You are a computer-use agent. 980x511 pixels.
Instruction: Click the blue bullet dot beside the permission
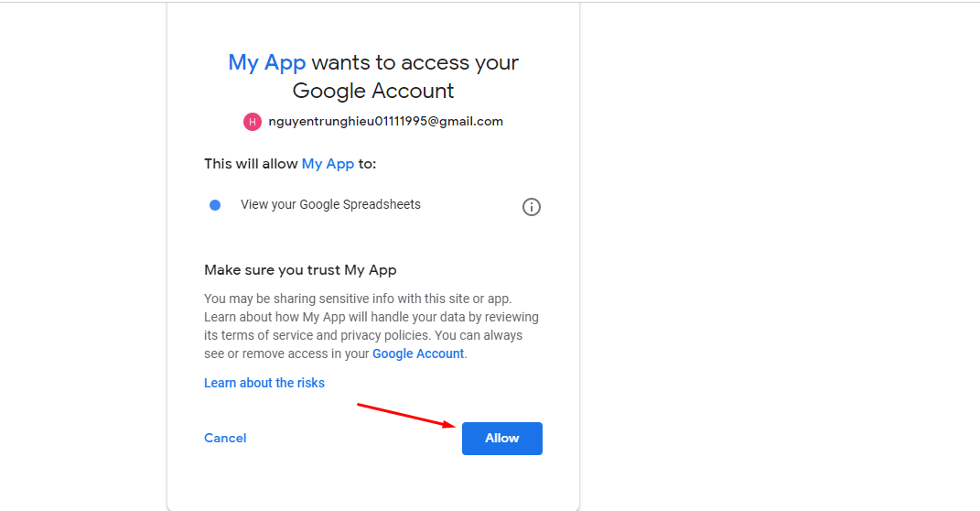(215, 205)
